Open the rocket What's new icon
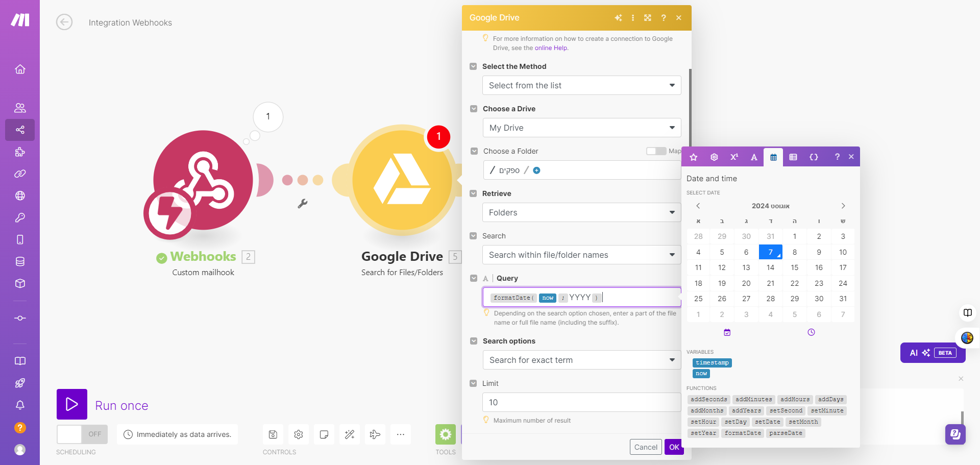 pyautogui.click(x=20, y=383)
